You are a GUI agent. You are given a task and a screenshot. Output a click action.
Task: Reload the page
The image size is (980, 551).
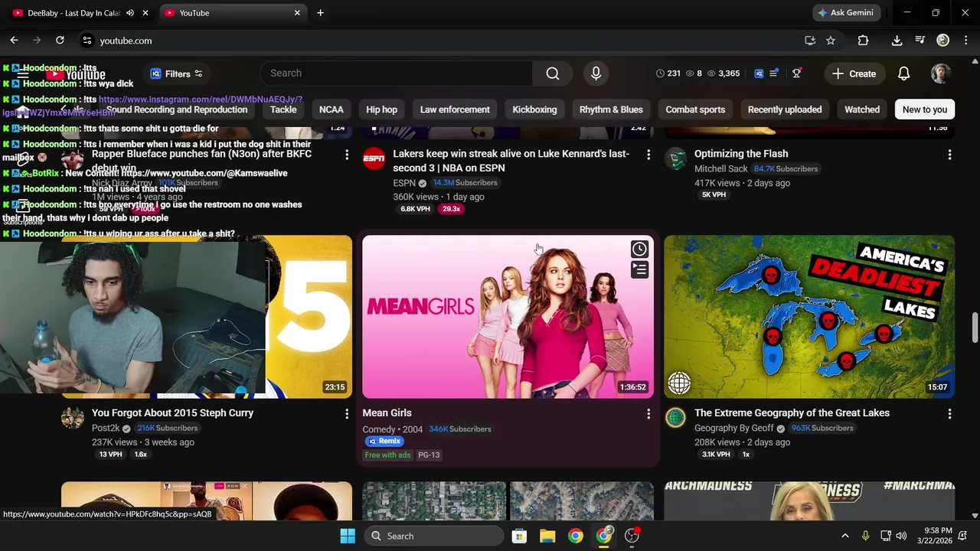click(x=60, y=41)
